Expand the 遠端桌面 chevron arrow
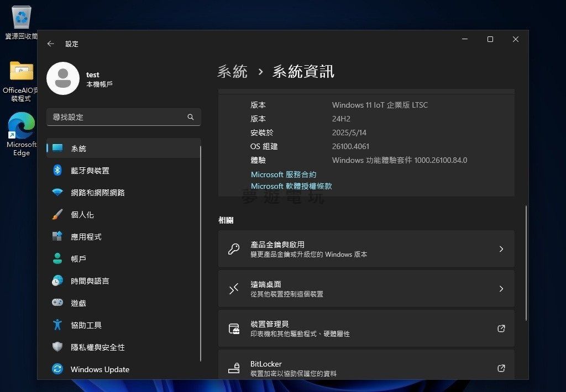 [501, 289]
